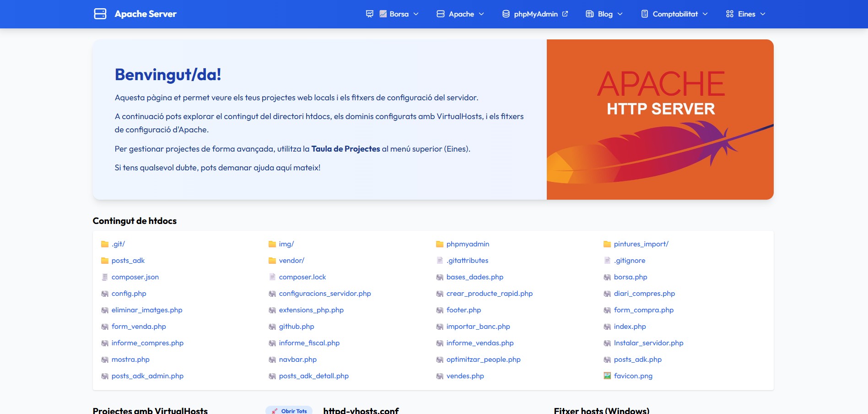Expand the Eines dropdown menu
The height and width of the screenshot is (414, 868).
pos(746,14)
